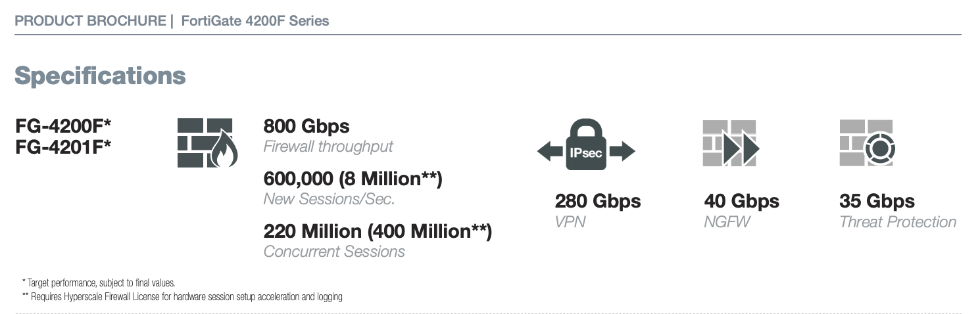Select the 220 Million (400 Million**) figure
Screen dimensions: 980x314
[378, 231]
